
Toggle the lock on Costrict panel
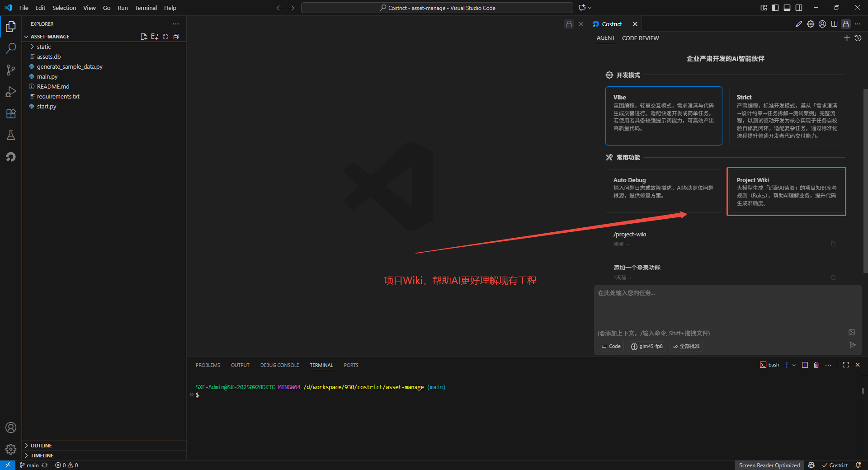pos(846,24)
